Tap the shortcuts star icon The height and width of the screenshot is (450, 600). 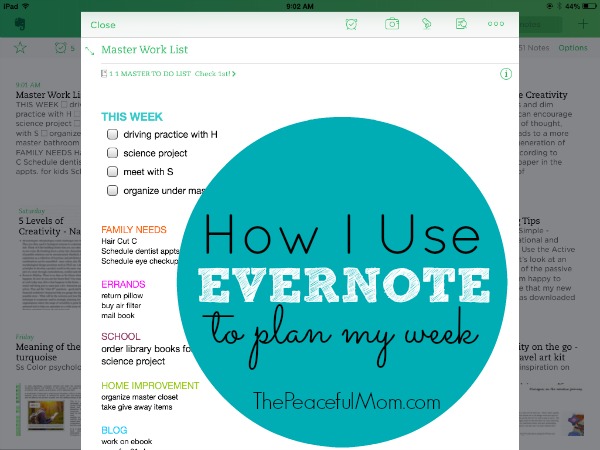(x=20, y=48)
